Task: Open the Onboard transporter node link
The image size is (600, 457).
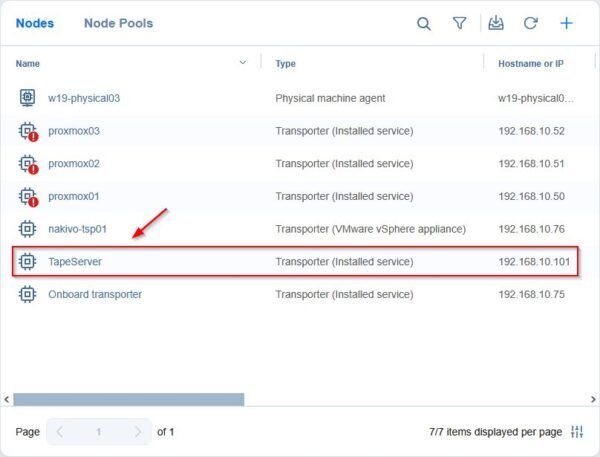Action: [95, 294]
